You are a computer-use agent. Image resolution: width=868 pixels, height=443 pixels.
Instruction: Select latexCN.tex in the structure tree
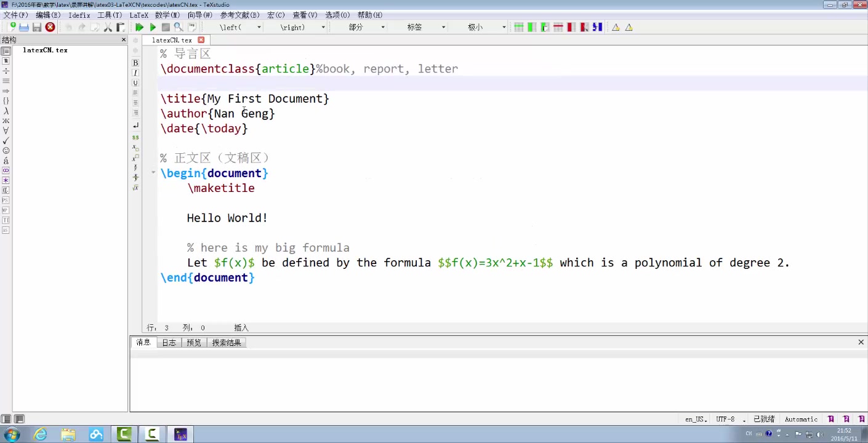tap(45, 50)
